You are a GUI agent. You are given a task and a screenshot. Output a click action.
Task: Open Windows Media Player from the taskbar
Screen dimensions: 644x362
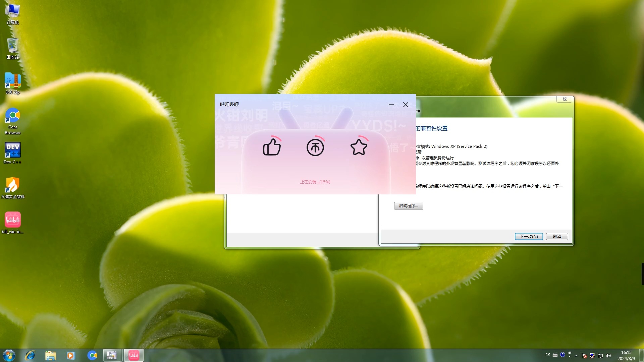[71, 355]
